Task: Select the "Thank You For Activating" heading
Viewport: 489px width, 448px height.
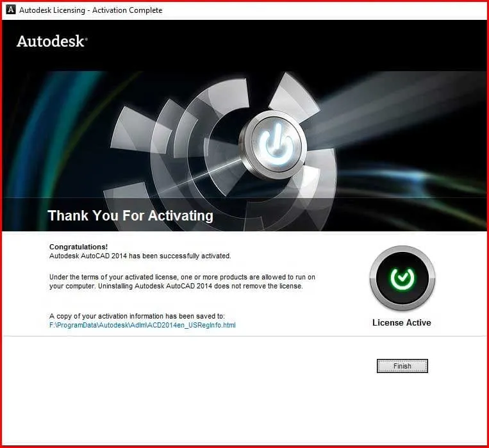Action: click(x=130, y=215)
